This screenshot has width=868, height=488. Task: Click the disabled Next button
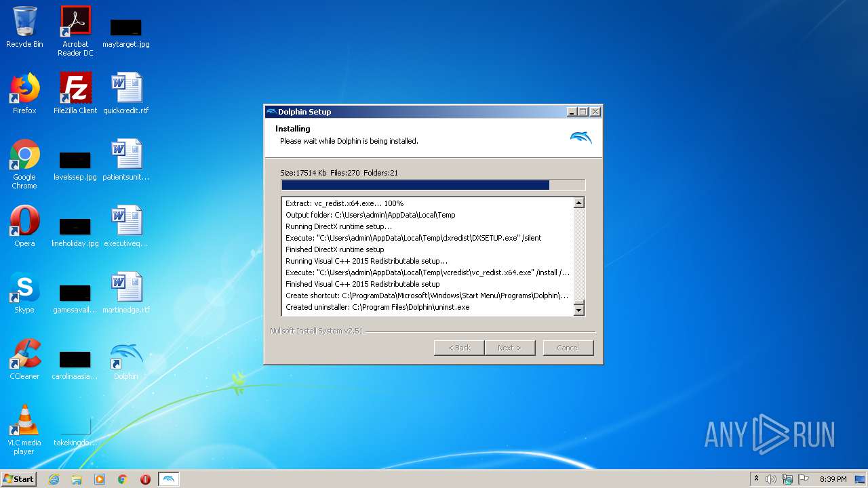pyautogui.click(x=509, y=348)
